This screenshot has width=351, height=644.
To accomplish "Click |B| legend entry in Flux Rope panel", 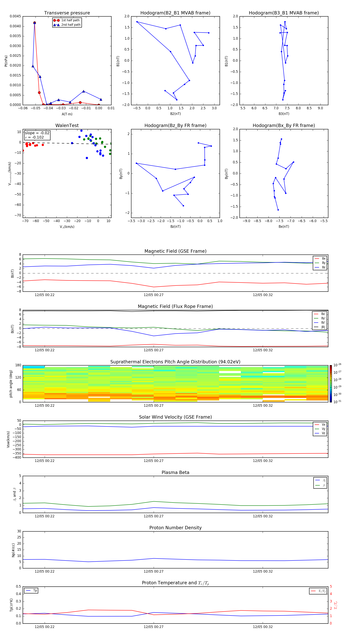I will point(320,327).
